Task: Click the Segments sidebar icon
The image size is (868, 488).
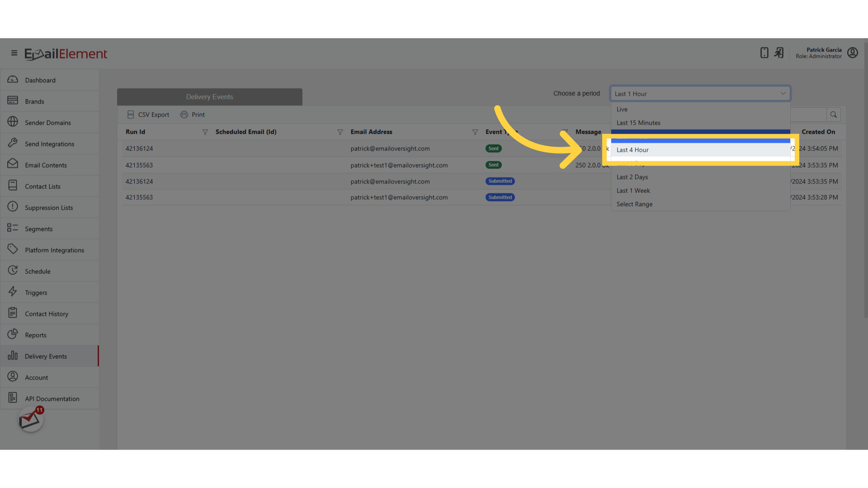Action: tap(13, 228)
